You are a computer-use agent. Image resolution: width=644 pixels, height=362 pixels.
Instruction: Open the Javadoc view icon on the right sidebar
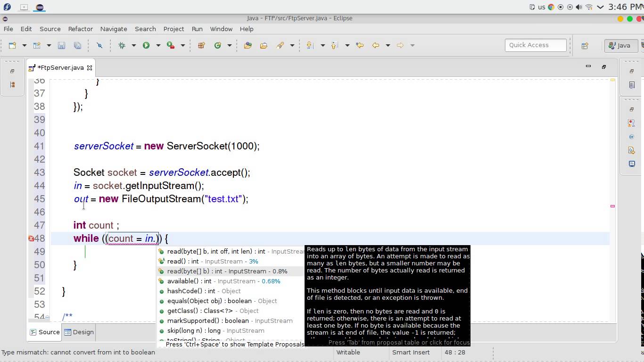(x=632, y=137)
